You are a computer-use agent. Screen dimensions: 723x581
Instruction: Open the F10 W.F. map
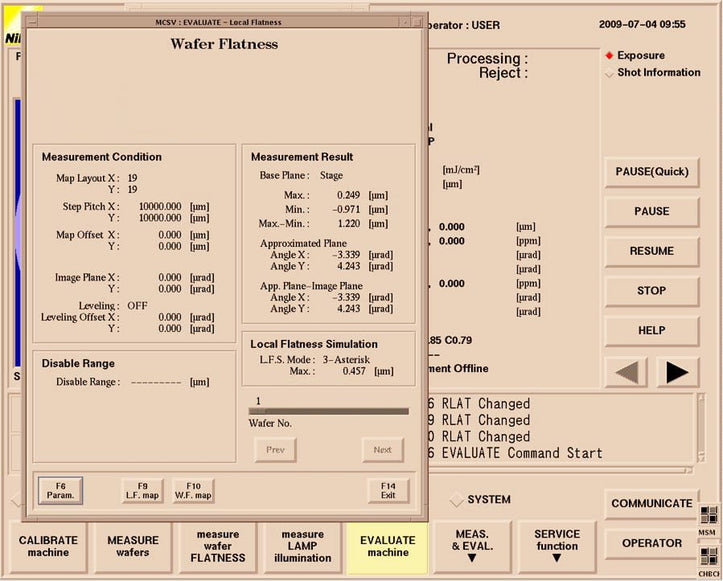(193, 491)
